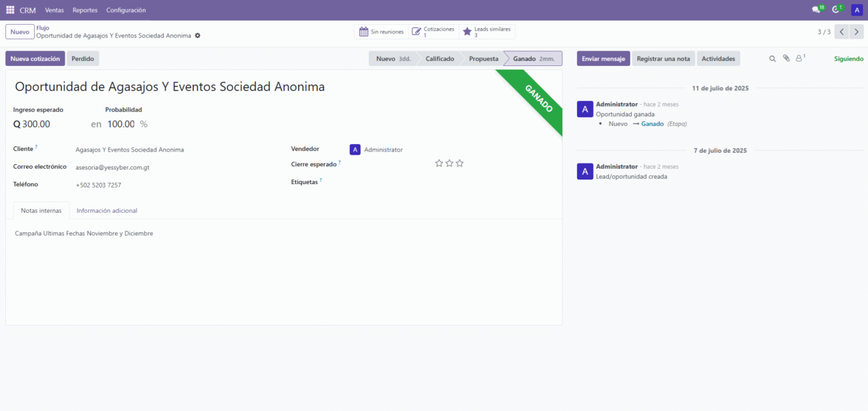This screenshot has width=868, height=411.
Task: Open the apps grid menu icon
Action: [10, 10]
